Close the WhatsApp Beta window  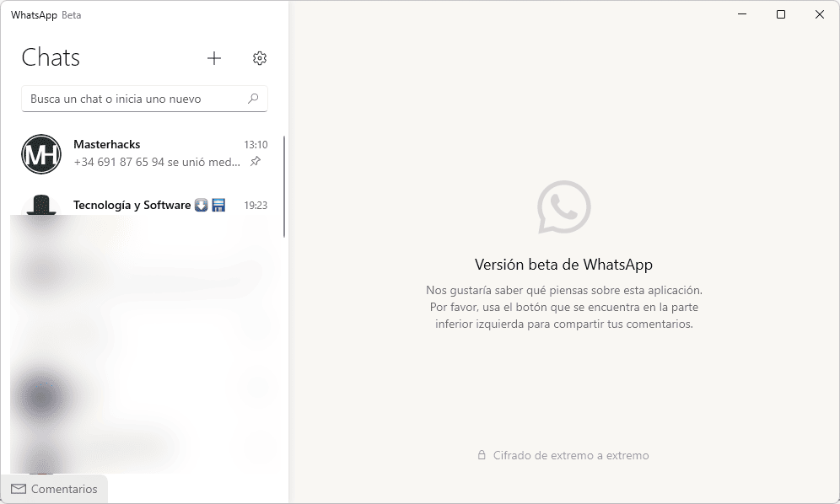point(820,14)
